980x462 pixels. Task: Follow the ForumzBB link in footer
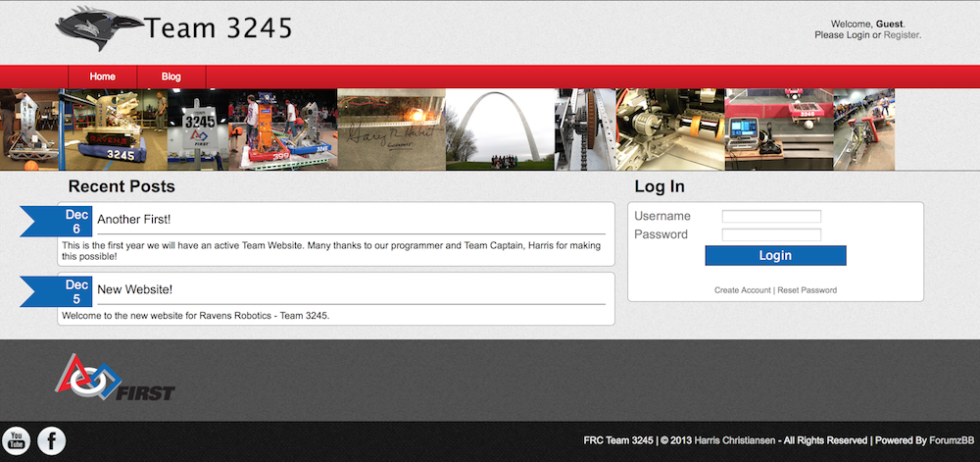(x=951, y=441)
